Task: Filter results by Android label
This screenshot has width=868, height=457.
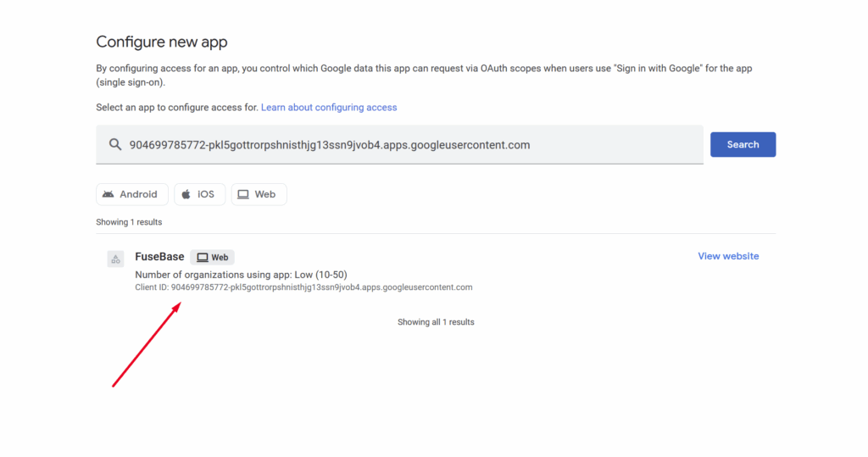Action: (138, 194)
